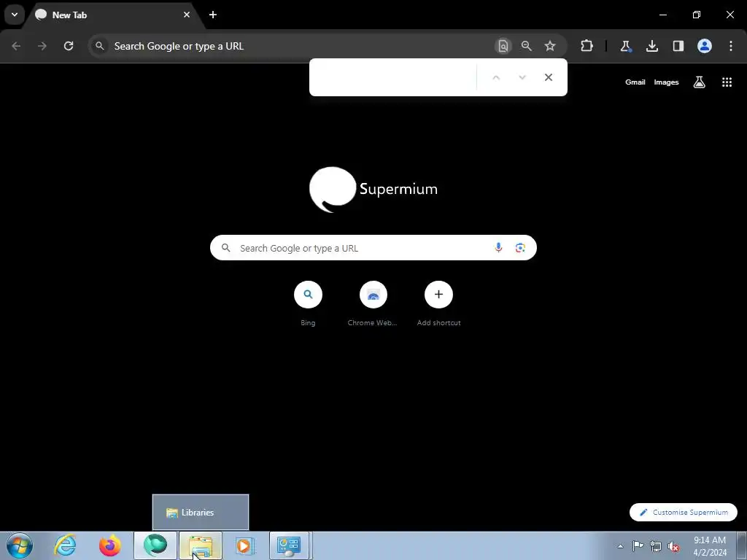This screenshot has height=560, width=747.
Task: Bookmark this tab with the star
Action: (550, 46)
